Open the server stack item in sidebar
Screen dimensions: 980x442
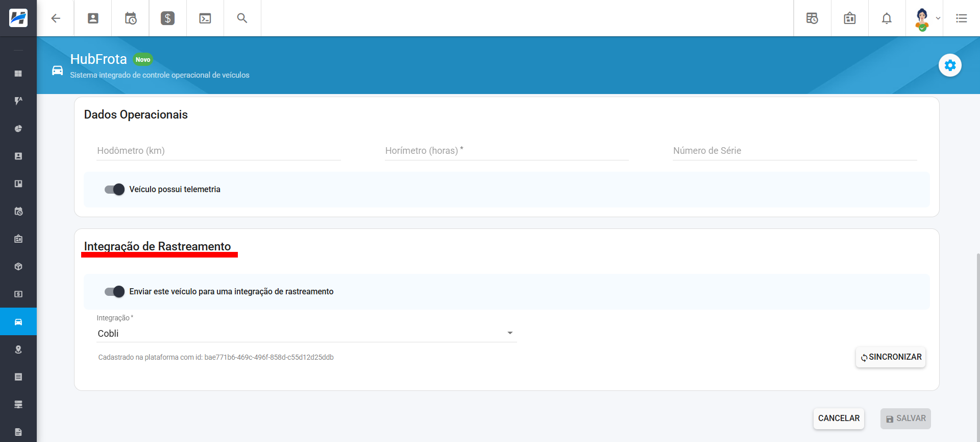pos(18,405)
